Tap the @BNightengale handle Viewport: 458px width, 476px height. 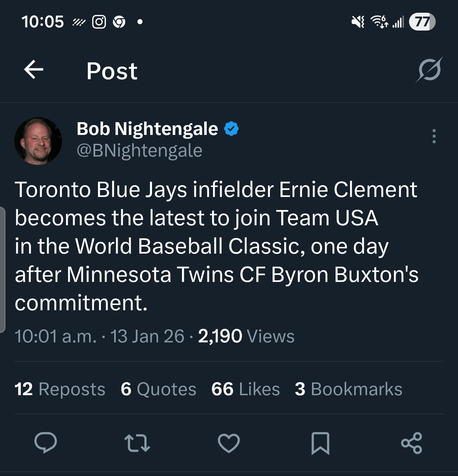click(139, 150)
